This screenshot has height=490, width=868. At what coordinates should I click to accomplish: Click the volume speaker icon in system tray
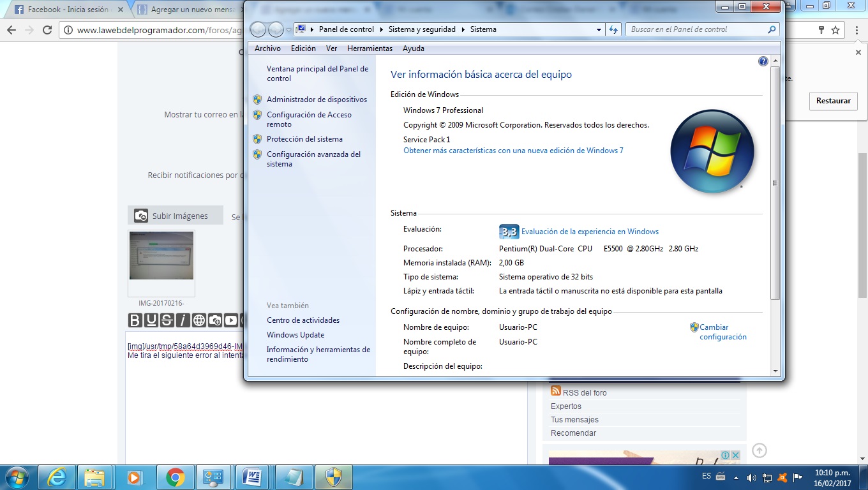751,477
